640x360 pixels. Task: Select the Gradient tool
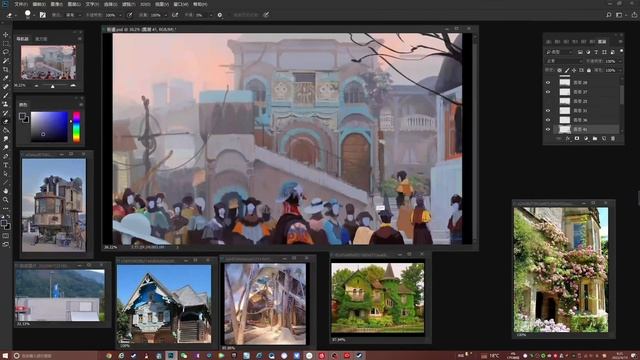6,130
